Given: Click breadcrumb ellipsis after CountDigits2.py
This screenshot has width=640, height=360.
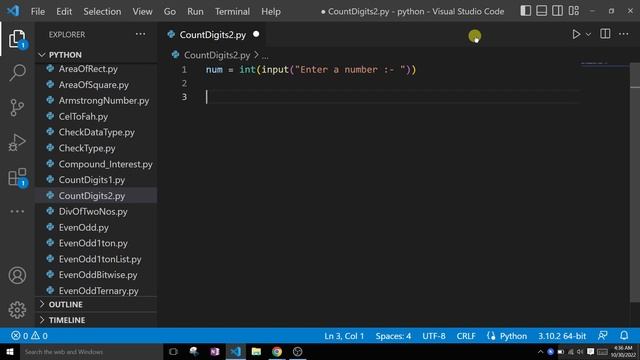Looking at the screenshot, I should (265, 56).
